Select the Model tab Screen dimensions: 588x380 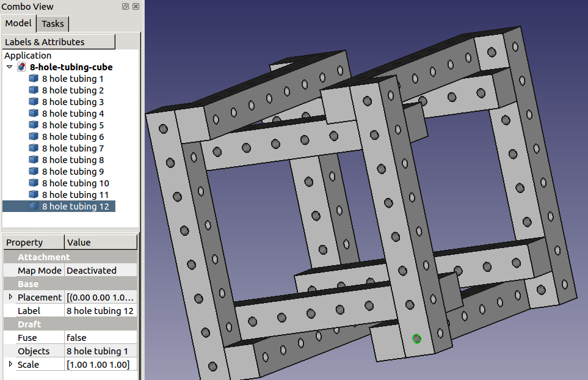18,23
